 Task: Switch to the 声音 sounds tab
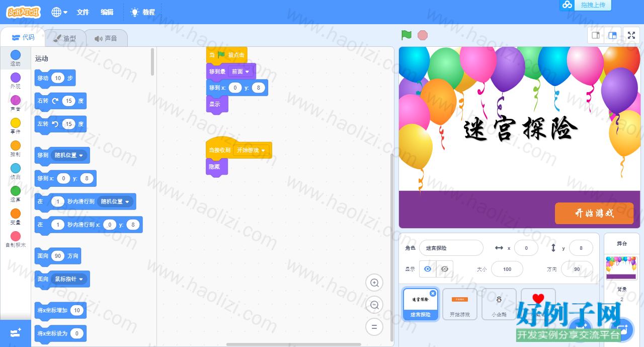106,38
